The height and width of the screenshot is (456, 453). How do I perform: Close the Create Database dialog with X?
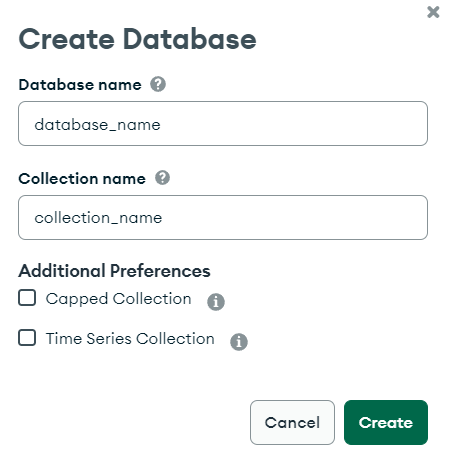click(433, 12)
